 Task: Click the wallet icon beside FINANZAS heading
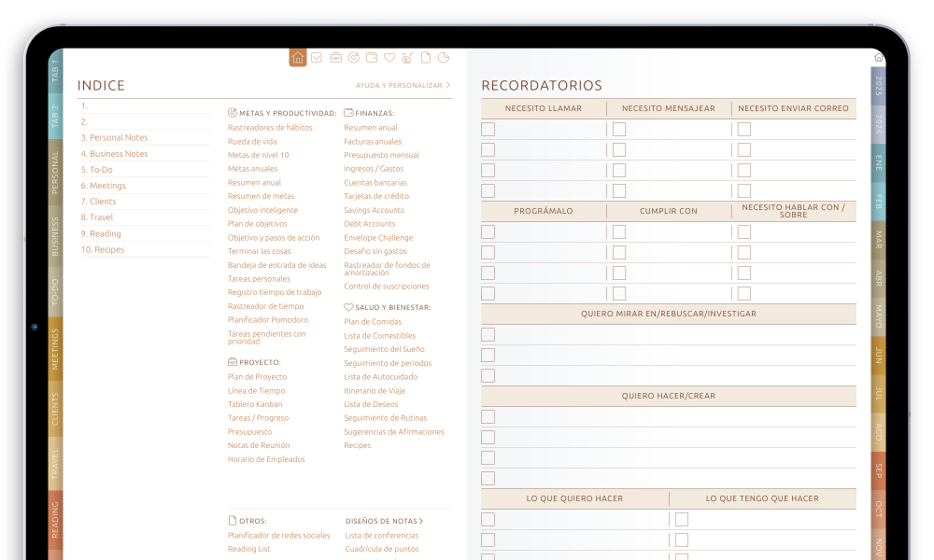point(348,113)
